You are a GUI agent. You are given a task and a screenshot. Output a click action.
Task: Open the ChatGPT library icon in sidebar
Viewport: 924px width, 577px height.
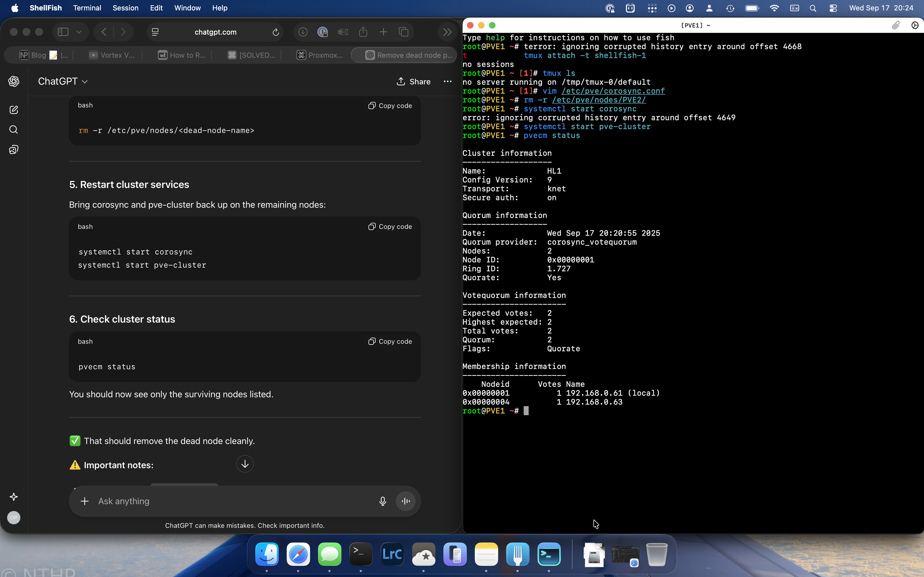pos(14,149)
